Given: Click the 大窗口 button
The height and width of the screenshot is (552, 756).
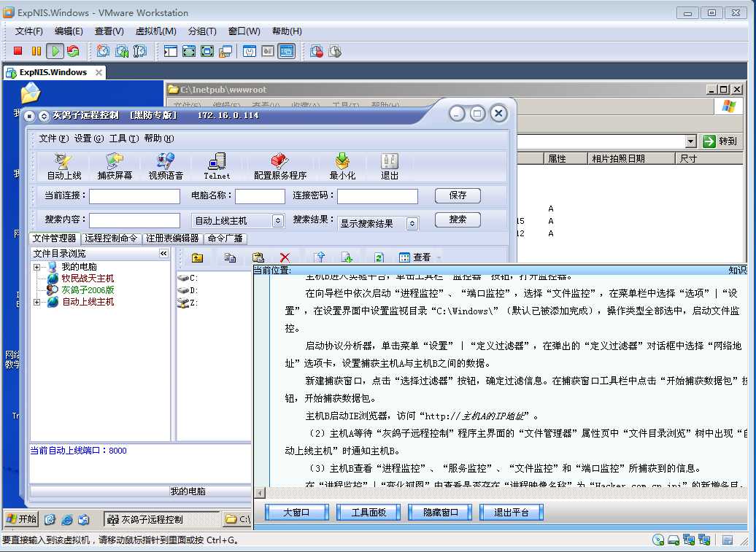Looking at the screenshot, I should 296,513.
